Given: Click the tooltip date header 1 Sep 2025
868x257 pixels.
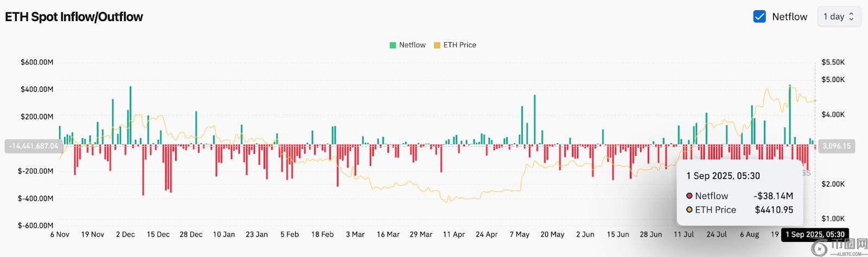Looking at the screenshot, I should pyautogui.click(x=723, y=176).
